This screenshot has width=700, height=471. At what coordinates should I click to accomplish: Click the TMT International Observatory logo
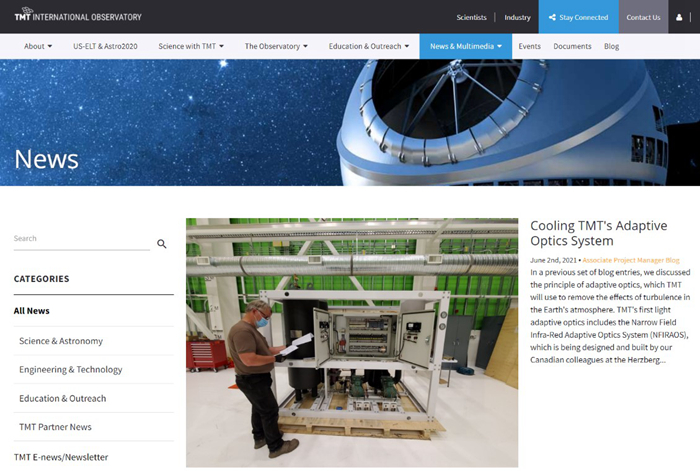click(x=78, y=16)
